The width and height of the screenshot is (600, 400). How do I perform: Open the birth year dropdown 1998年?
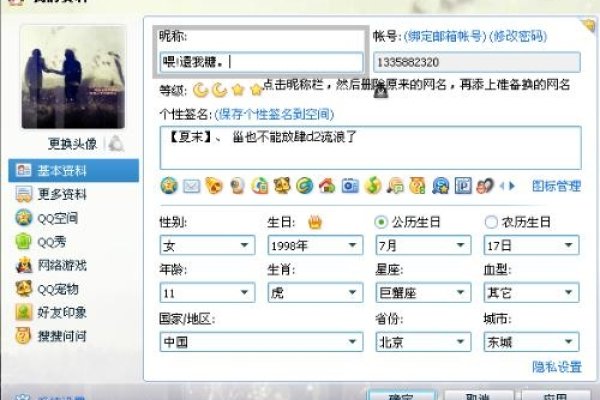315,245
